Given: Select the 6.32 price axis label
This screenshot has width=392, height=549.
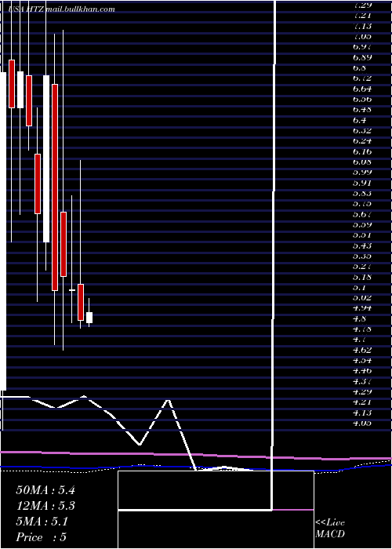Looking at the screenshot, I should point(362,130).
